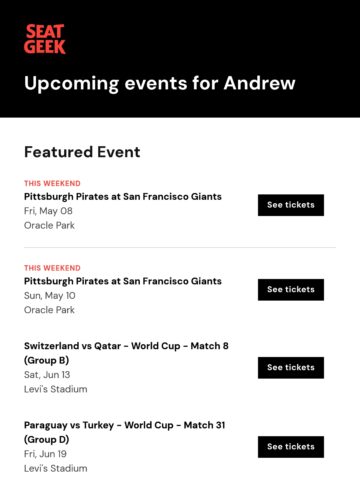
Task: Open Switzerland vs Qatar World Cup Match 8 title
Action: point(126,353)
